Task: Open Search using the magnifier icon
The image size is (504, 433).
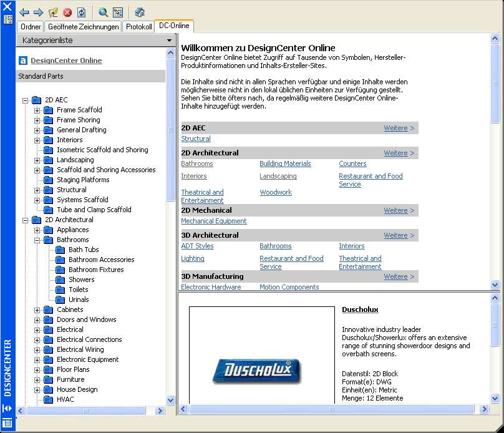Action: (x=103, y=12)
